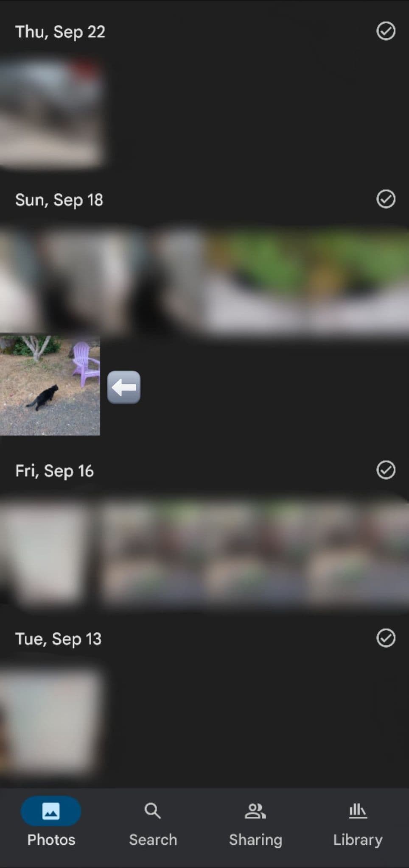Open the black cat photo

click(50, 385)
